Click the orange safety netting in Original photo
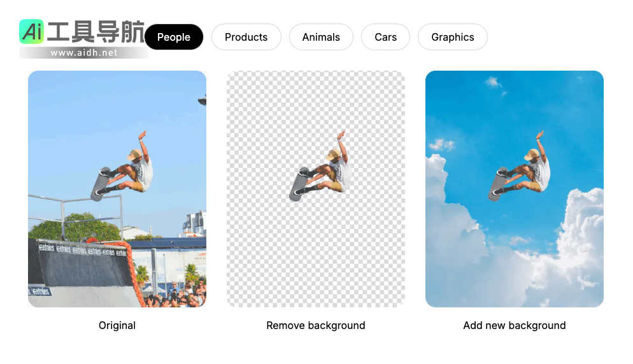This screenshot has height=364, width=633. [130, 266]
